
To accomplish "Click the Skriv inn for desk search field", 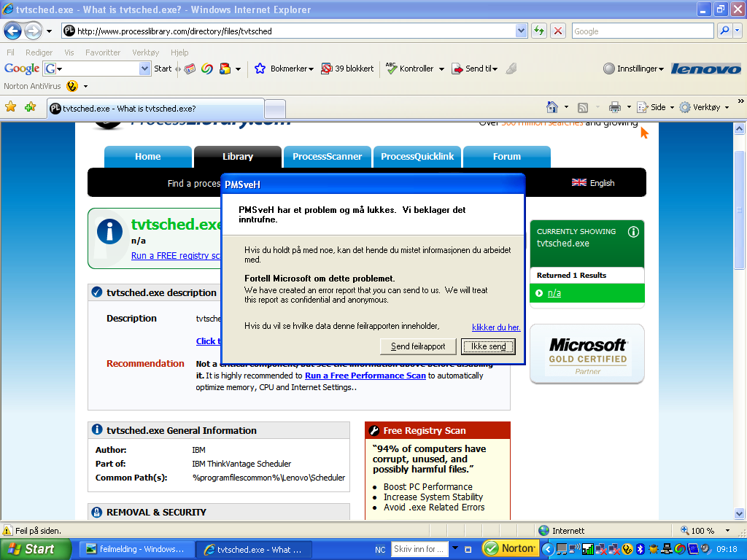I will [419, 549].
